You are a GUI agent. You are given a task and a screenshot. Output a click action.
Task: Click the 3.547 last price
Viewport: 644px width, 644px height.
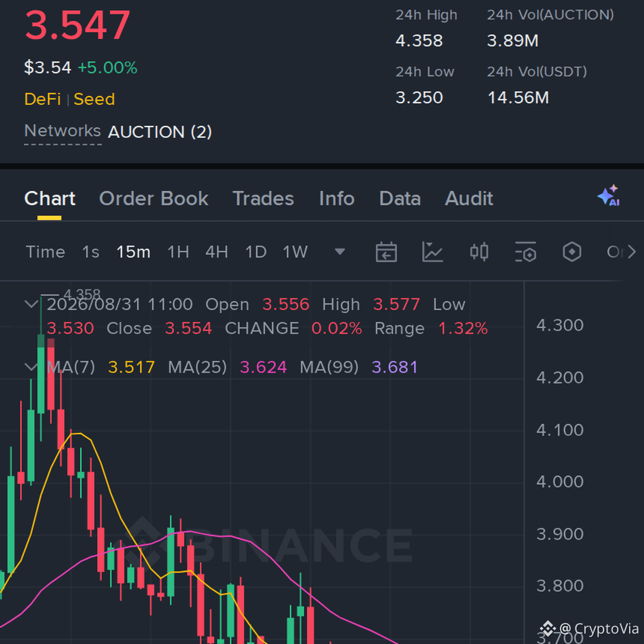78,25
